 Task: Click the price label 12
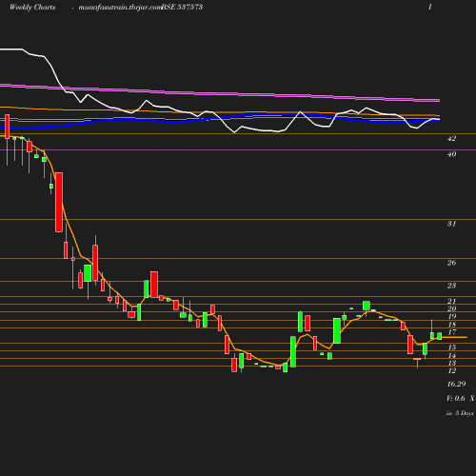tap(452, 370)
